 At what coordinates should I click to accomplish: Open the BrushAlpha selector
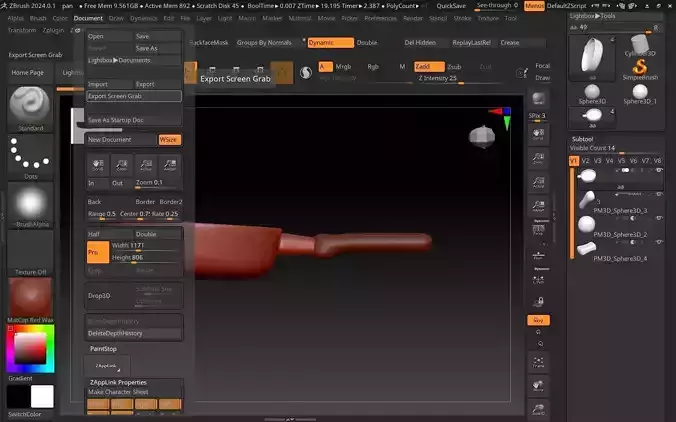30,205
